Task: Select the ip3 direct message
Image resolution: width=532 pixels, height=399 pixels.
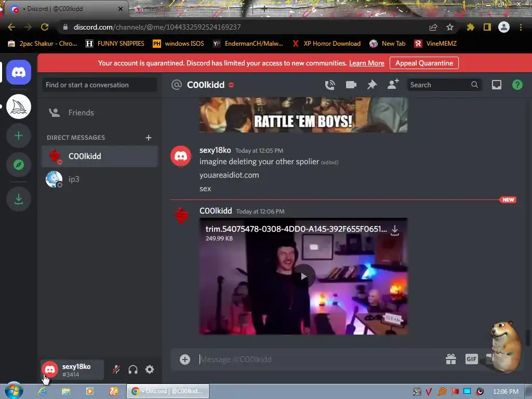Action: tap(100, 179)
